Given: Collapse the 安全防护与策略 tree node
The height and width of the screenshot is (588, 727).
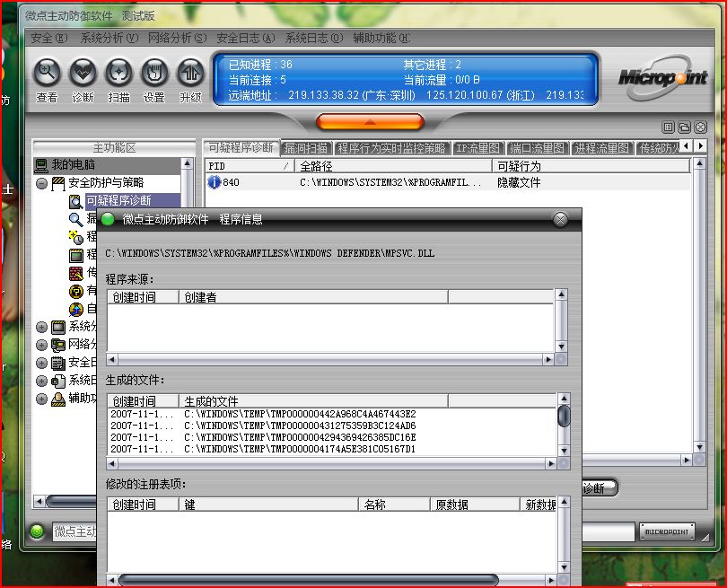Looking at the screenshot, I should coord(41,184).
